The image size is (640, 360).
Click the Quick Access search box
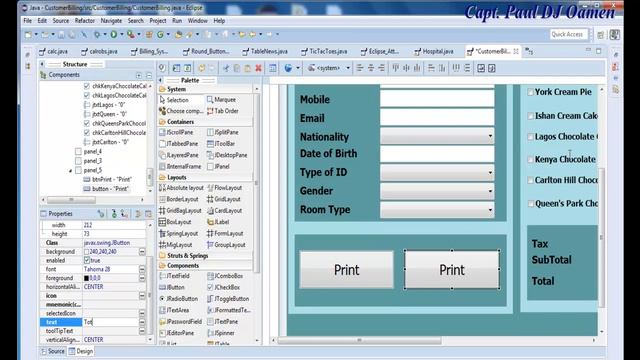point(569,35)
